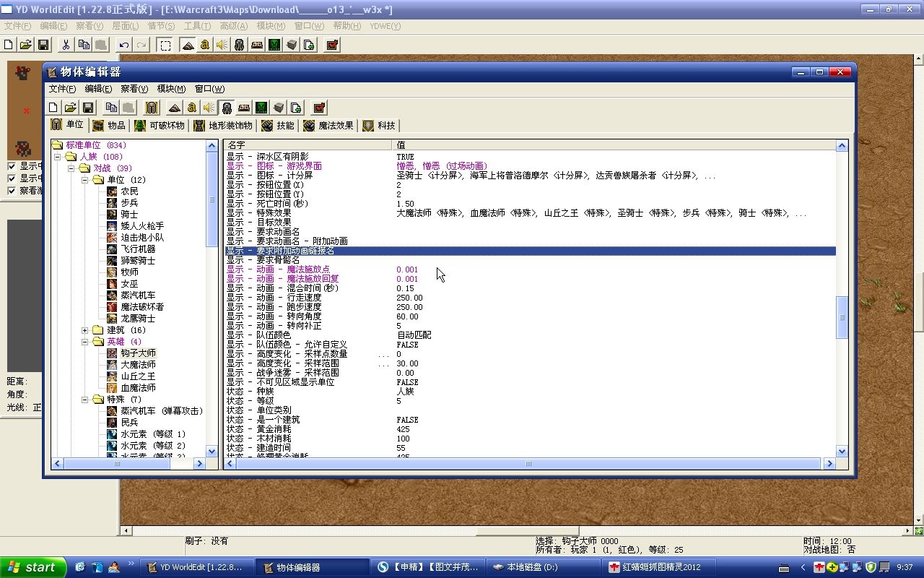
Task: Open Campaign Editor from the Object Editor toolbar
Action: pyautogui.click(x=244, y=108)
